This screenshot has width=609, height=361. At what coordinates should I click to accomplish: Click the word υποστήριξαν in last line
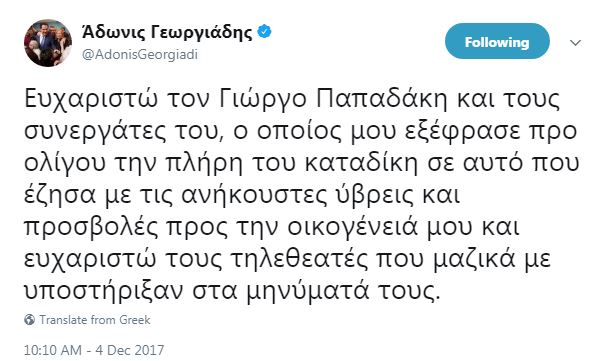click(x=103, y=291)
